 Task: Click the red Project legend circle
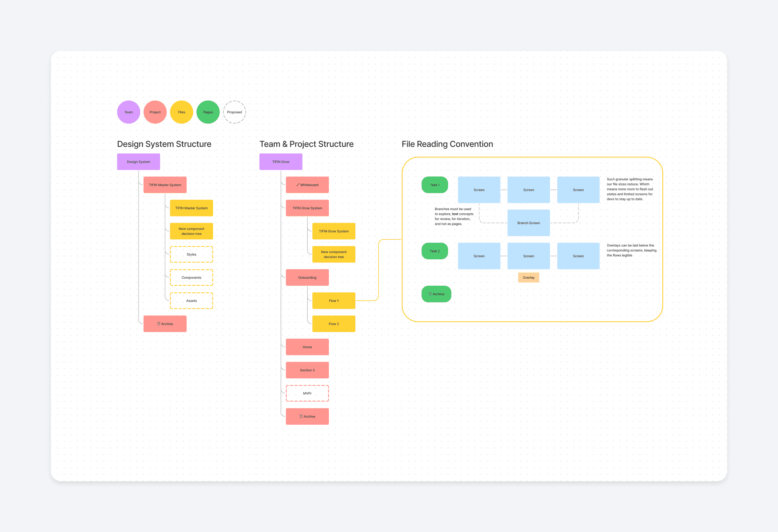coord(155,112)
